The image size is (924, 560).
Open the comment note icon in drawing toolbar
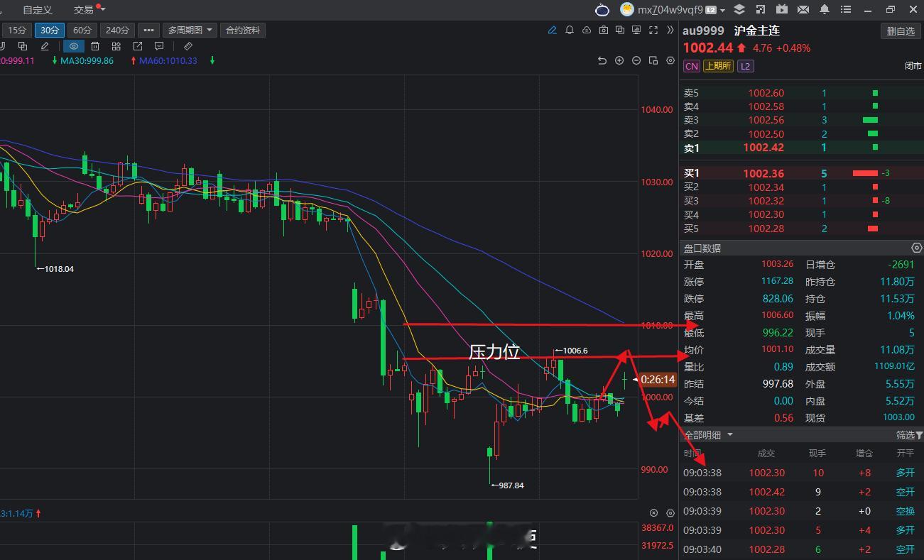159,46
